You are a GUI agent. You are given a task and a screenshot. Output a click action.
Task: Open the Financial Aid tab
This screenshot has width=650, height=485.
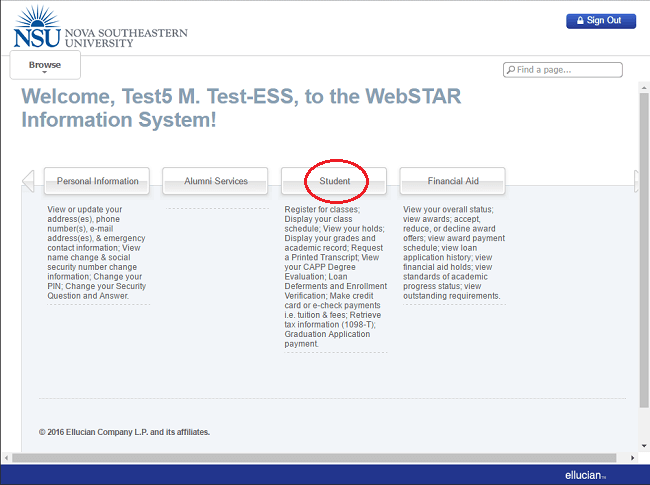453,181
